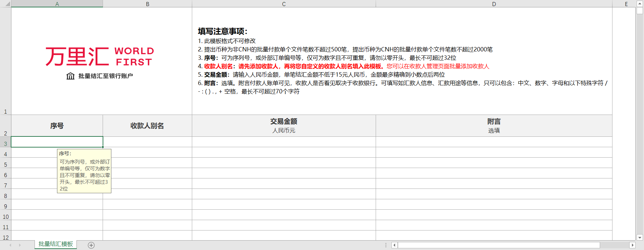644x250 pixels.
Task: Click the previous sheet navigation arrow
Action: pyautogui.click(x=10, y=245)
